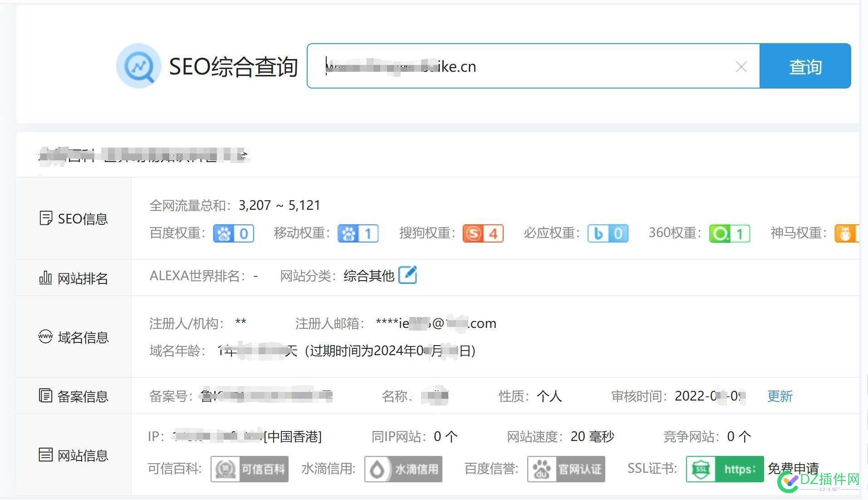
Task: Click the 查询 search button
Action: point(805,66)
